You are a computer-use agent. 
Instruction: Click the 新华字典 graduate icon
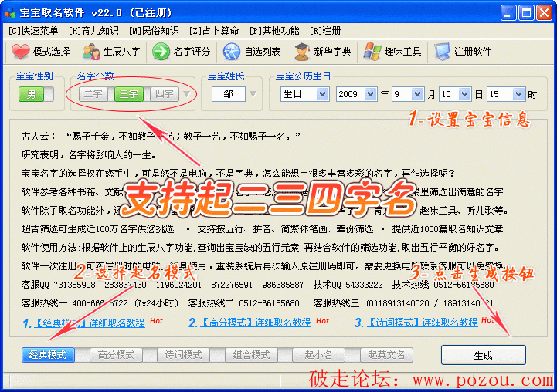[301, 52]
